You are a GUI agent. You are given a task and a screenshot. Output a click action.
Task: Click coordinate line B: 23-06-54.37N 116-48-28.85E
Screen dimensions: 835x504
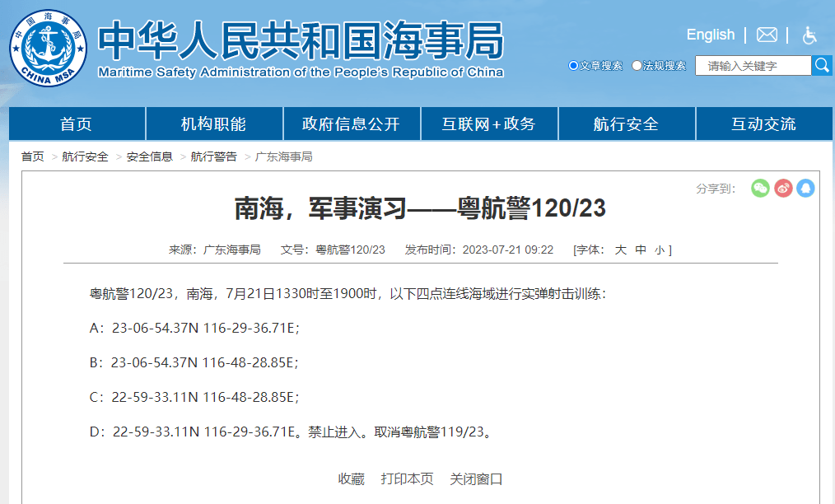click(x=194, y=363)
